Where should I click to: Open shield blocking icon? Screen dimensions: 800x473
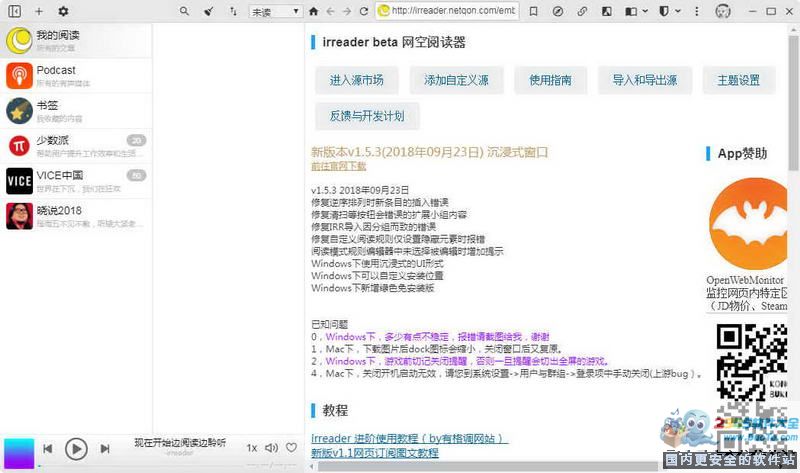664,11
